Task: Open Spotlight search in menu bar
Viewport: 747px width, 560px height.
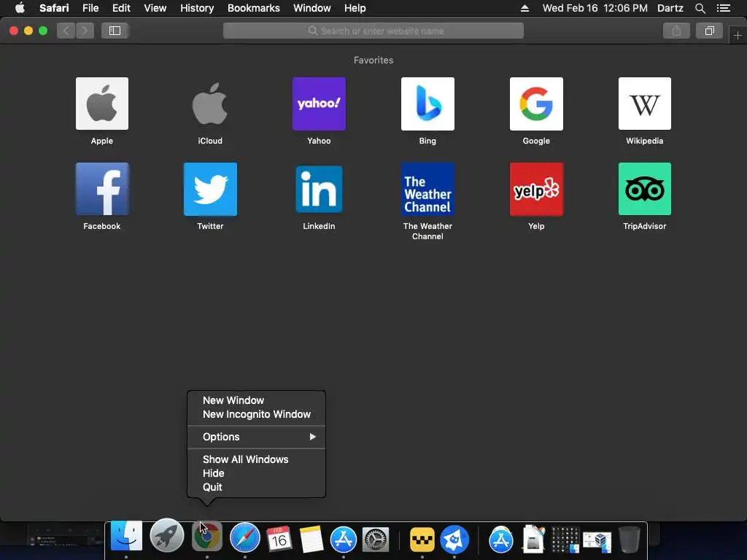Action: click(700, 8)
